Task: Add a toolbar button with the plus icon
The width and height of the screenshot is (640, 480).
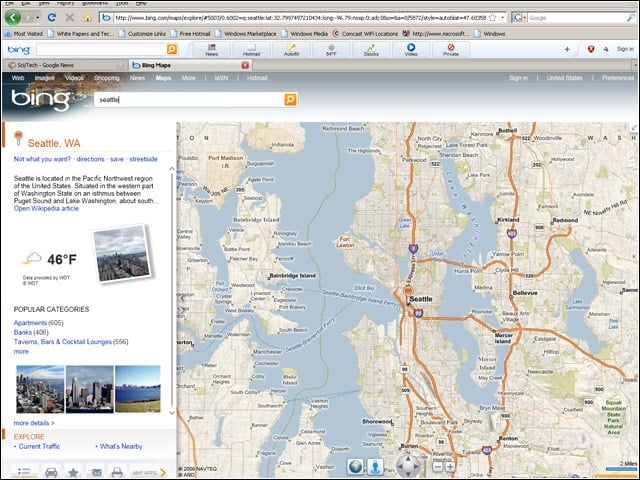Action: pyautogui.click(x=567, y=49)
